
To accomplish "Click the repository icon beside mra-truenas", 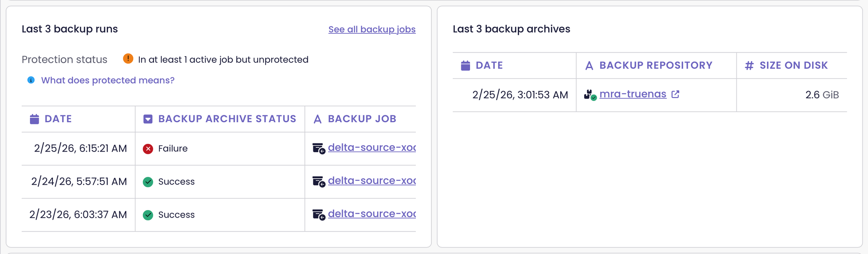I will pyautogui.click(x=590, y=94).
